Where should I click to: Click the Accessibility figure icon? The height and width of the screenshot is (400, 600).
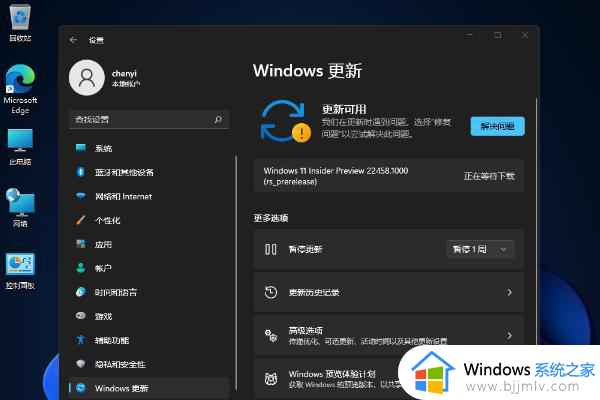(x=81, y=340)
